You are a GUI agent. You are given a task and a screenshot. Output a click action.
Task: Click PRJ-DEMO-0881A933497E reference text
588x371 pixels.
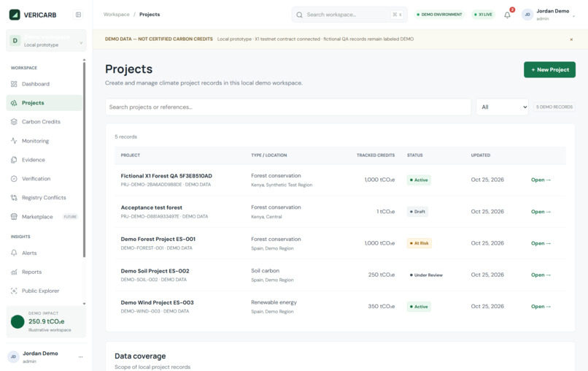click(x=150, y=217)
